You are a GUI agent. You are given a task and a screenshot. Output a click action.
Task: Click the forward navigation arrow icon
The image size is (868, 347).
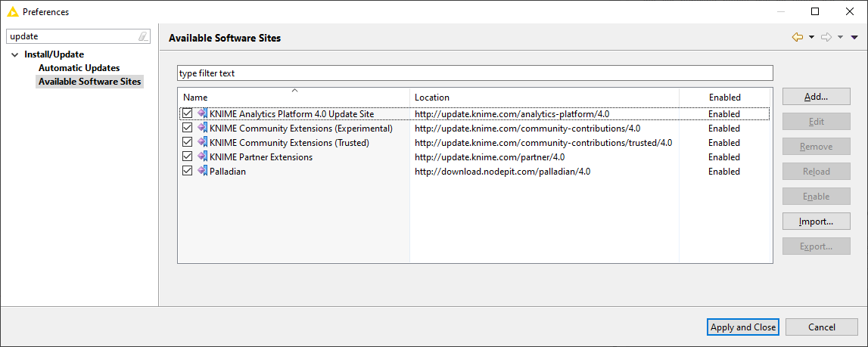click(x=826, y=37)
